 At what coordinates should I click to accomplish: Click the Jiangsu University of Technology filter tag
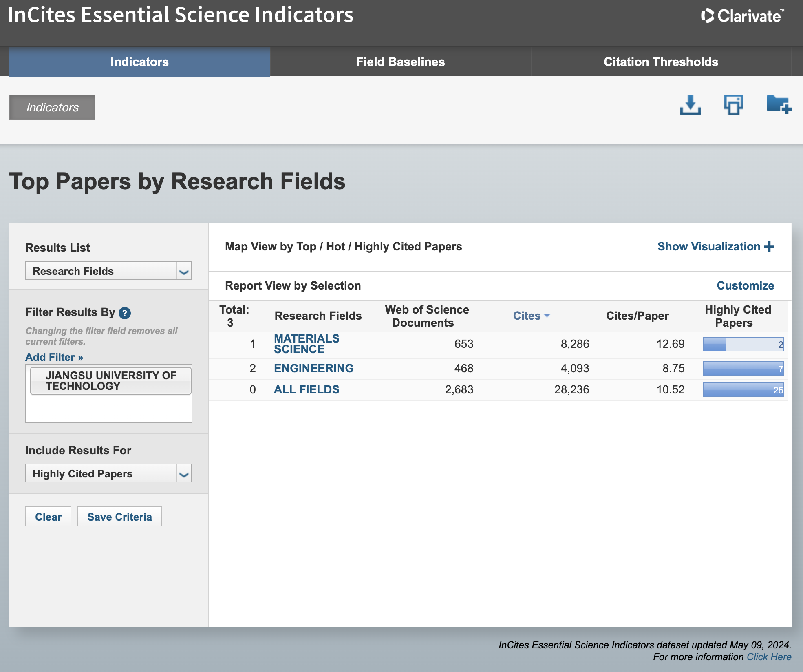pyautogui.click(x=110, y=381)
